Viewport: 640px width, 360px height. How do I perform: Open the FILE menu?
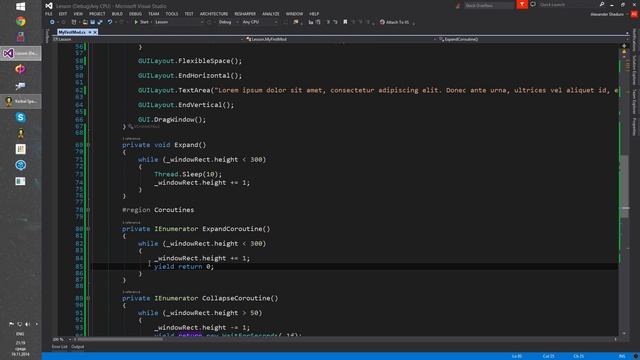(49, 14)
